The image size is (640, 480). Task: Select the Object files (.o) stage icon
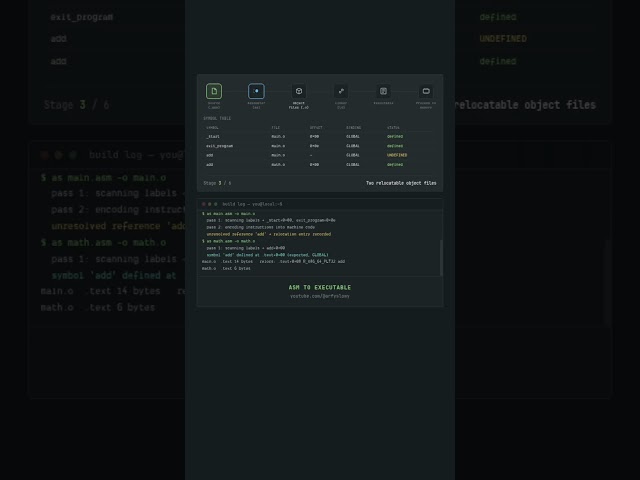point(299,91)
